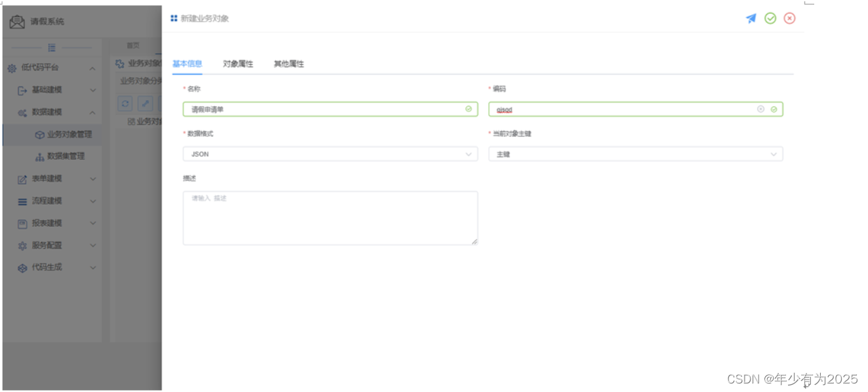
Task: Click the 数据建模 gears icon
Action: point(22,113)
